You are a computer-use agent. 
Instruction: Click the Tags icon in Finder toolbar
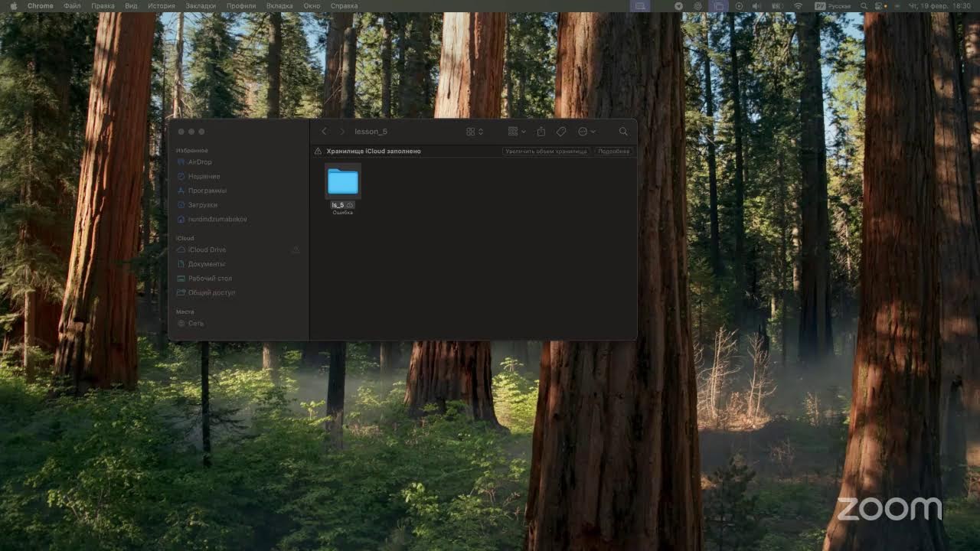click(561, 132)
